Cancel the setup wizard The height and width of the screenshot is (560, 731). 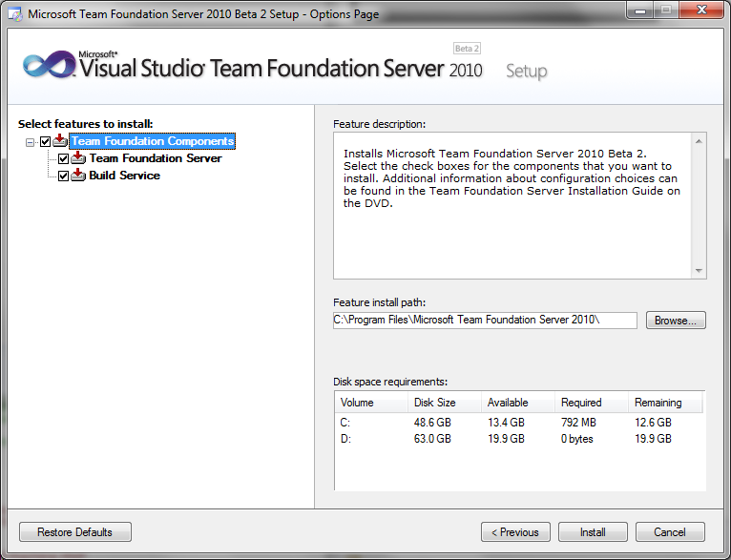click(x=670, y=532)
